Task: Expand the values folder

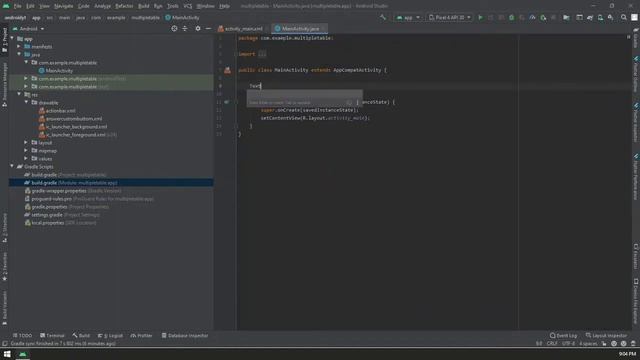Action: 26,158
